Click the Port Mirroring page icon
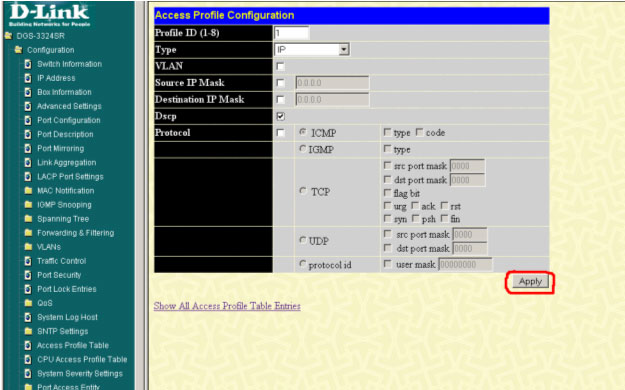The width and height of the screenshot is (625, 390). 28,148
